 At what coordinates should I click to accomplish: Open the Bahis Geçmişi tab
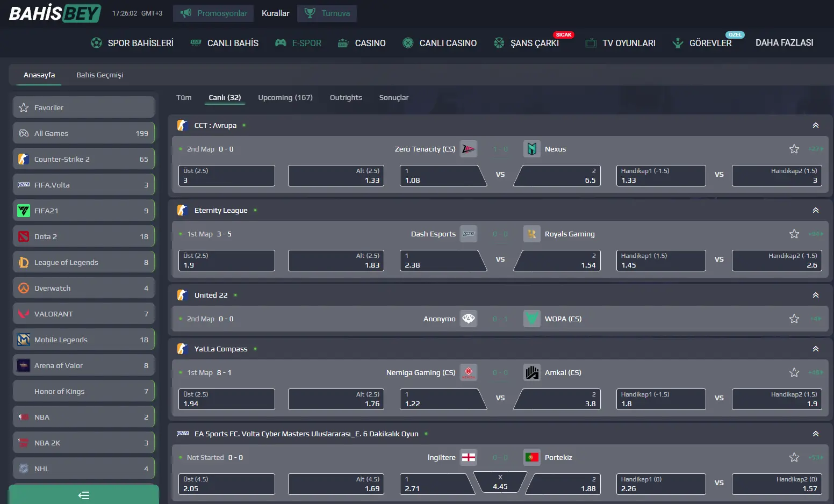click(x=100, y=75)
